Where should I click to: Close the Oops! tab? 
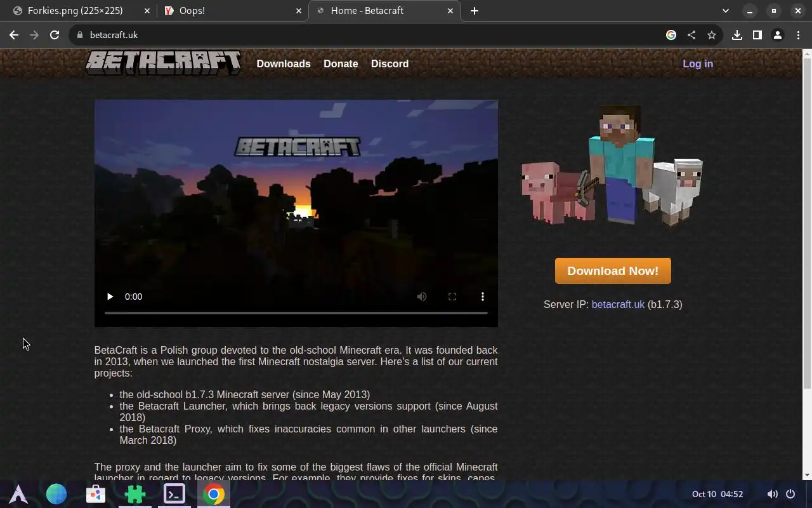[299, 11]
